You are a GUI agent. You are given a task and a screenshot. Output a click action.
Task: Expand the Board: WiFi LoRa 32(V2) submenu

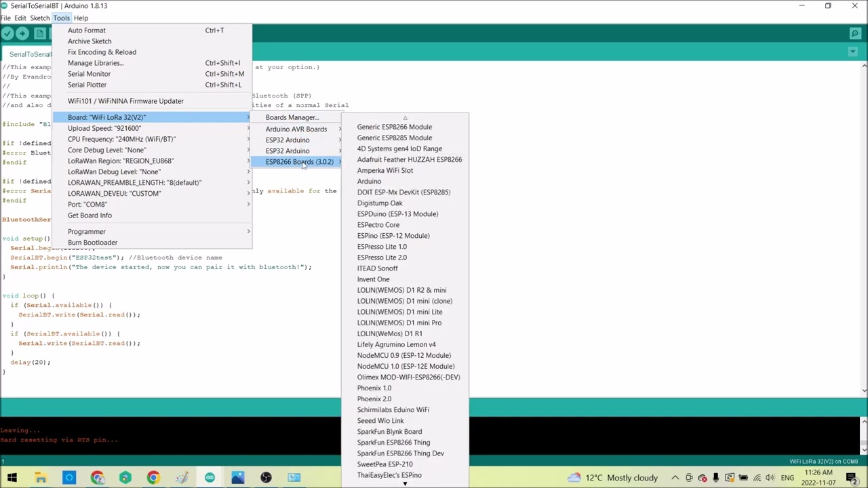153,117
